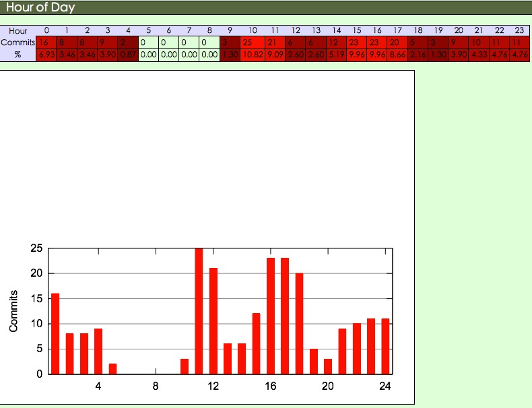Screen dimensions: 532x408
Task: Click the hour 17 column header in the table
Action: pos(397,30)
